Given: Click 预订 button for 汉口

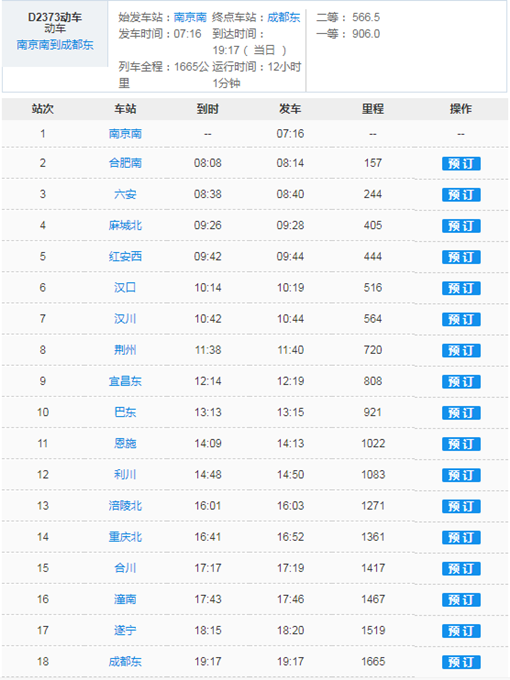Looking at the screenshot, I should [x=461, y=288].
